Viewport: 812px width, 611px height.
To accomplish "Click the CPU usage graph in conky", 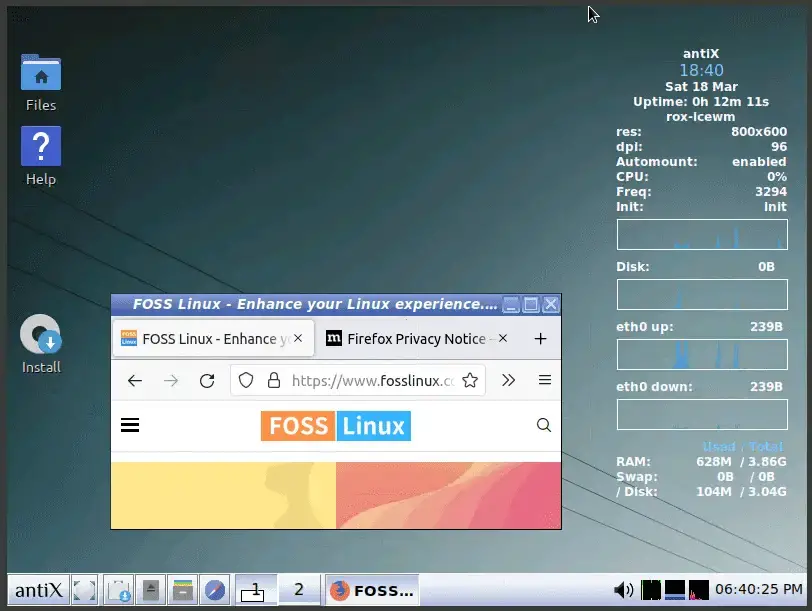I will (x=702, y=235).
